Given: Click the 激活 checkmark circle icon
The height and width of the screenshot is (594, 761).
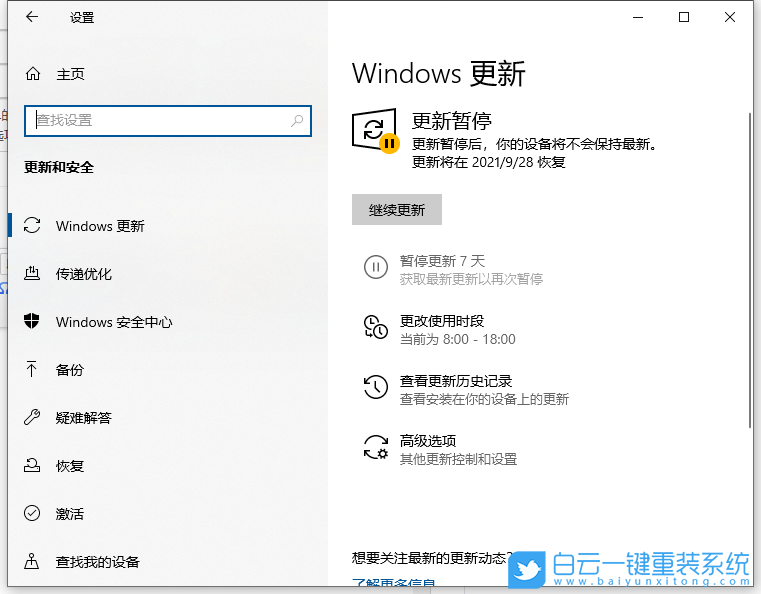Looking at the screenshot, I should click(32, 513).
